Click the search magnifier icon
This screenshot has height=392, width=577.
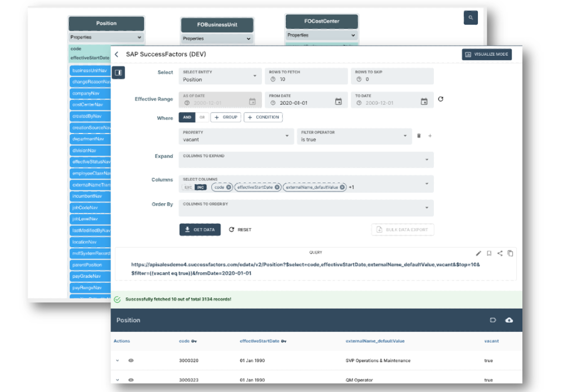point(471,18)
